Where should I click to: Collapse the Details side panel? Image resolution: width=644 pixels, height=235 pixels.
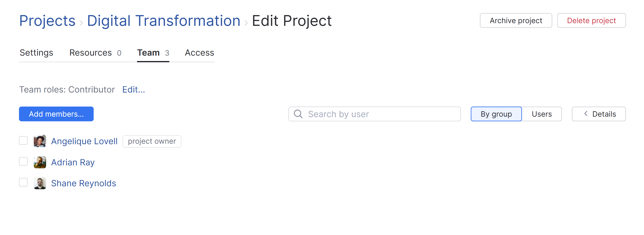(598, 114)
